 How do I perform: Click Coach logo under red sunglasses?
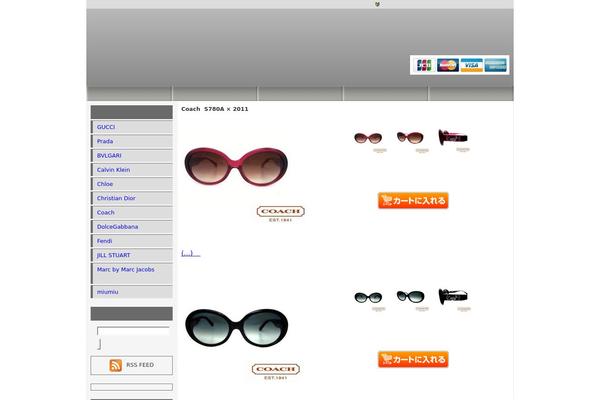[280, 214]
